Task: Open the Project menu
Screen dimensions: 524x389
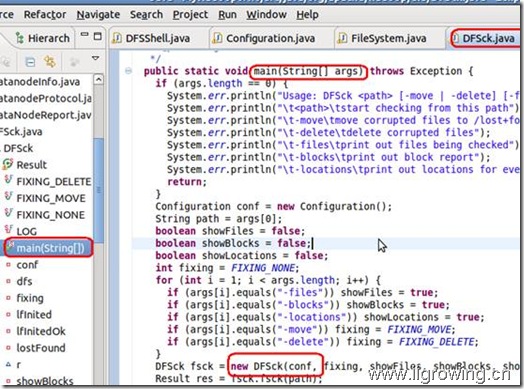Action: tap(190, 14)
